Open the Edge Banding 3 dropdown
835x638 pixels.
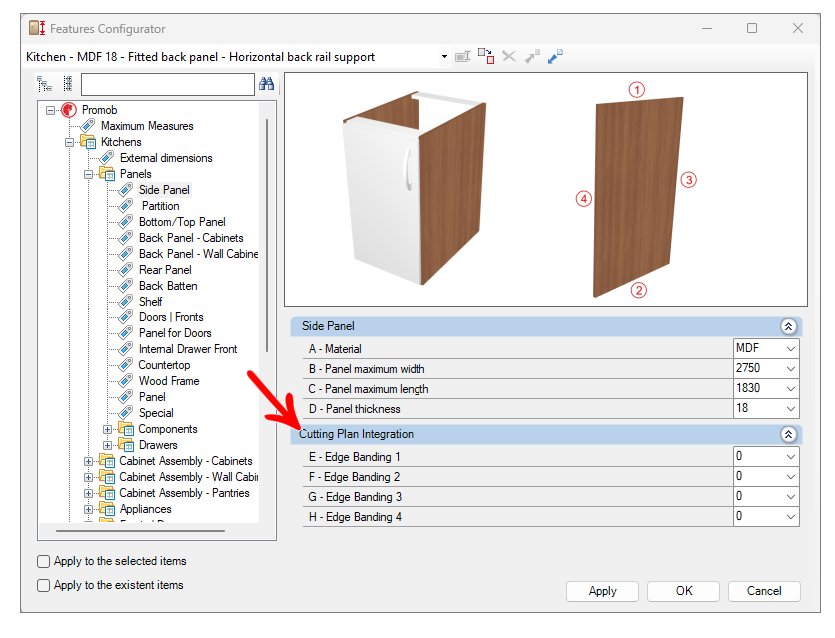pos(791,496)
